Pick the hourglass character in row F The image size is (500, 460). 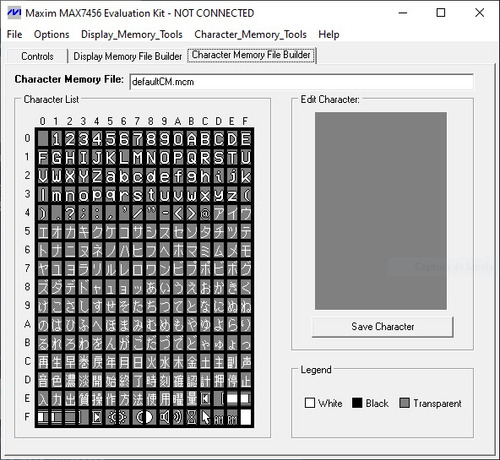pyautogui.click(x=192, y=417)
